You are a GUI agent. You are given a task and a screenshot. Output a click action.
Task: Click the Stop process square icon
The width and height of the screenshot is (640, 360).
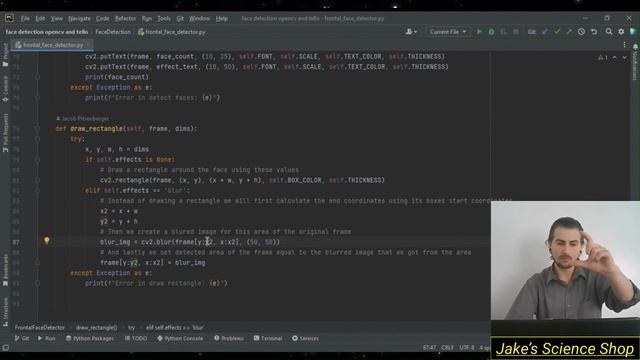(516, 32)
